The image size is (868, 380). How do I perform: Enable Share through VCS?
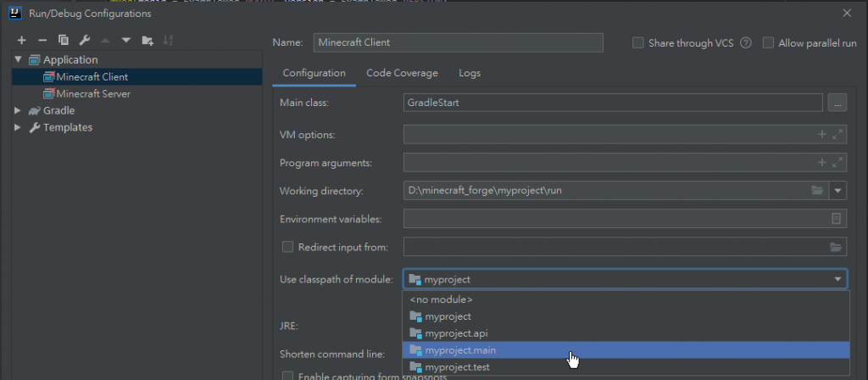coord(637,42)
